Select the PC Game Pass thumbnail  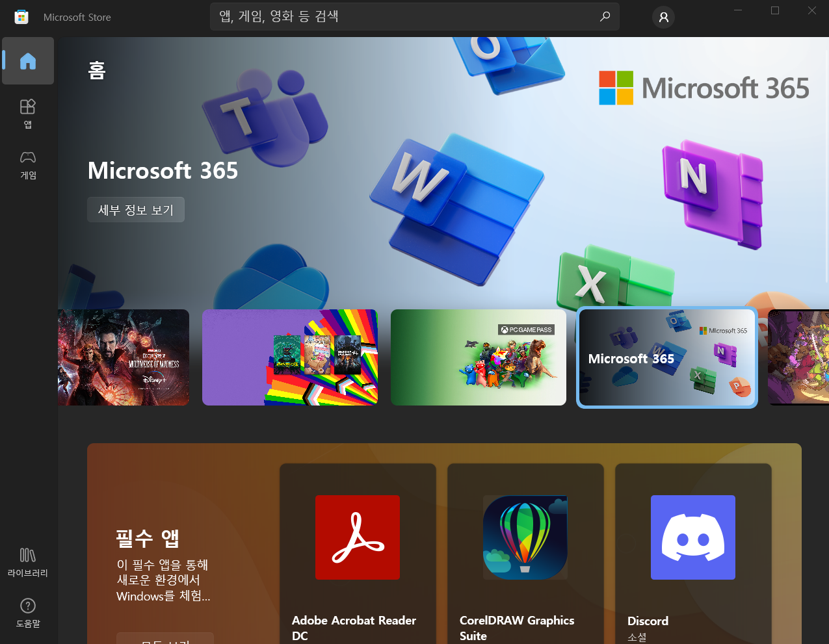click(x=479, y=357)
